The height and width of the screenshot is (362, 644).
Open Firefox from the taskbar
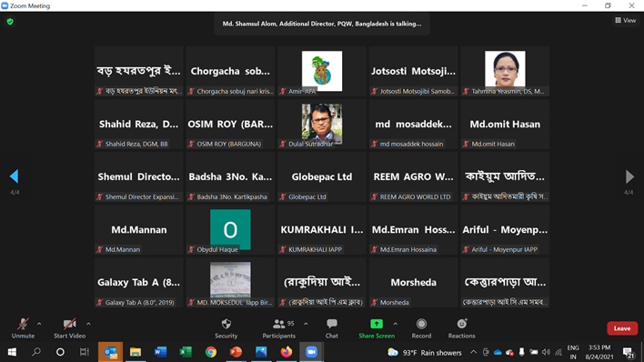point(287,352)
